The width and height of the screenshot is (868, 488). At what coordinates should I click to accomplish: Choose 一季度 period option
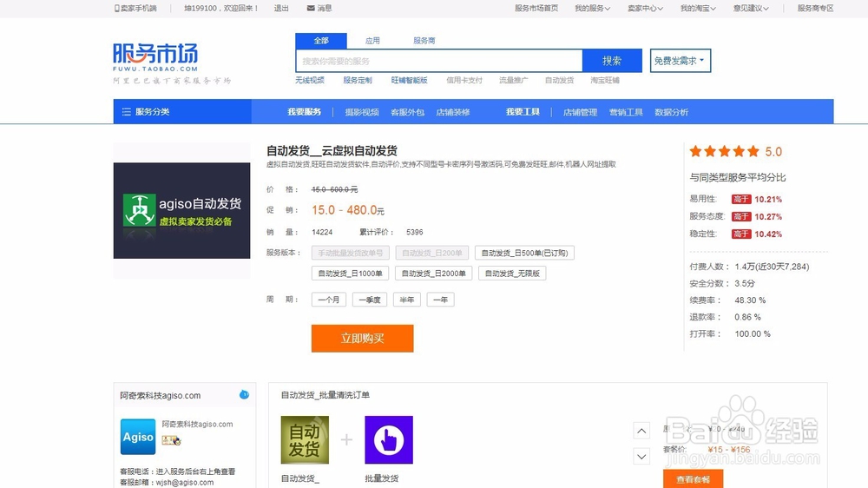[370, 300]
